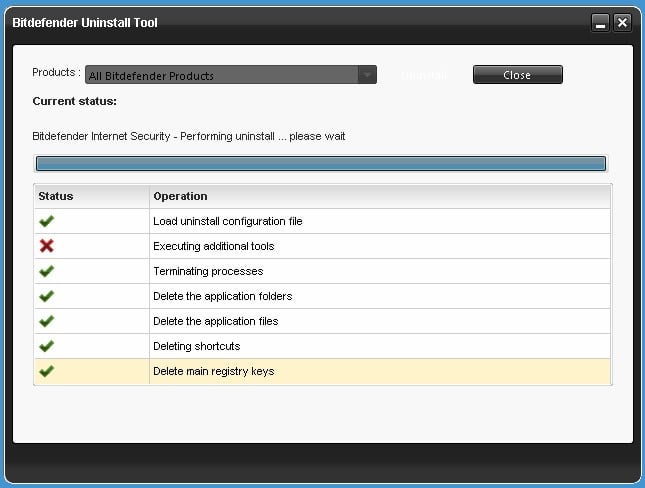Image resolution: width=645 pixels, height=488 pixels.
Task: Click the Operation column header
Action: point(380,196)
